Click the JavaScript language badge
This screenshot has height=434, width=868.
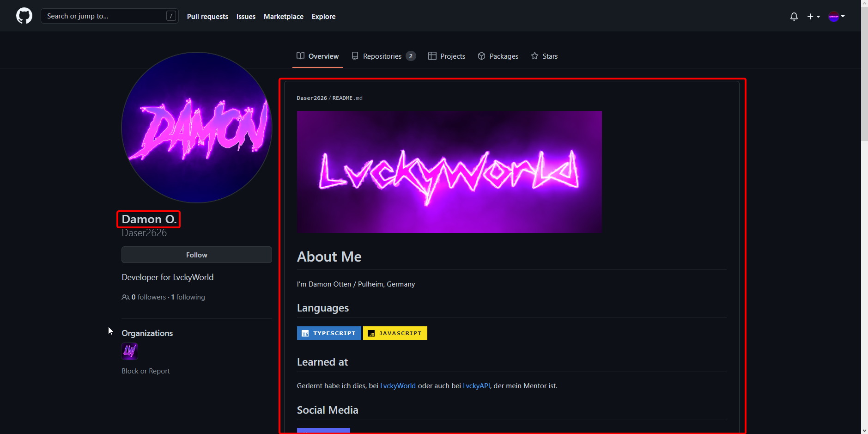click(395, 333)
